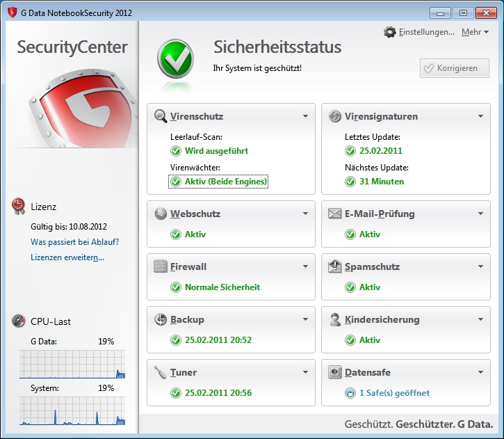Click the Firewall brick wall icon

(161, 266)
